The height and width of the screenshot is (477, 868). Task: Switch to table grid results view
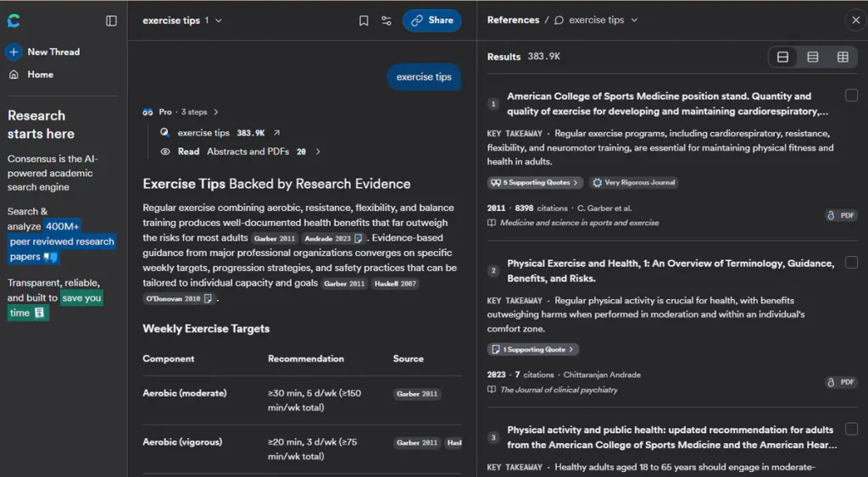coord(843,57)
